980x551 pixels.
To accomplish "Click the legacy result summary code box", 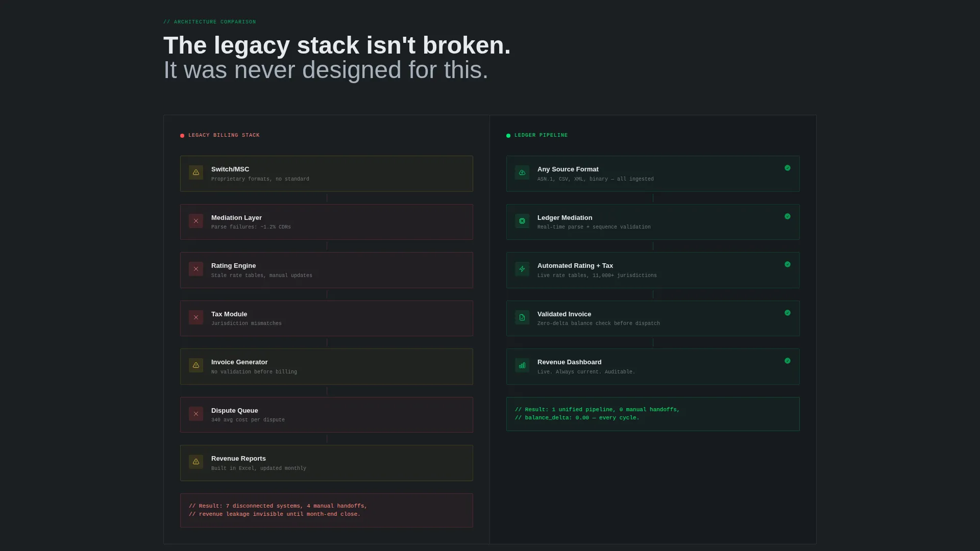I will (327, 510).
